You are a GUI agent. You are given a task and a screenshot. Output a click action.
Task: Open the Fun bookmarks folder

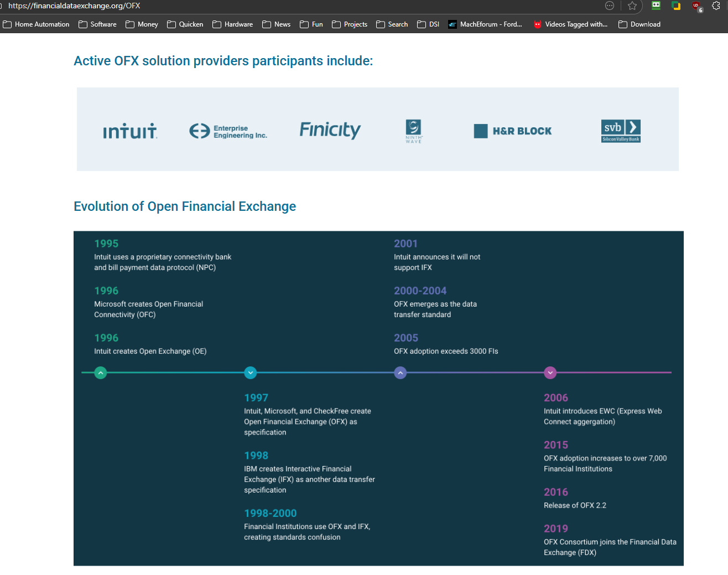click(311, 24)
